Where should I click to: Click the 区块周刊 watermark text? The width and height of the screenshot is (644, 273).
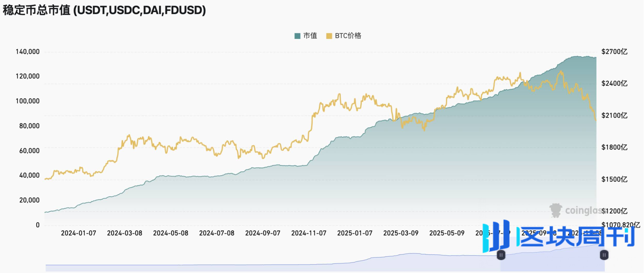577,237
